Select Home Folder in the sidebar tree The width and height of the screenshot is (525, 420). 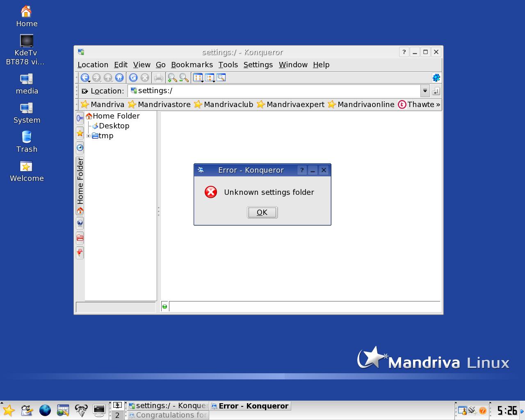pyautogui.click(x=112, y=116)
